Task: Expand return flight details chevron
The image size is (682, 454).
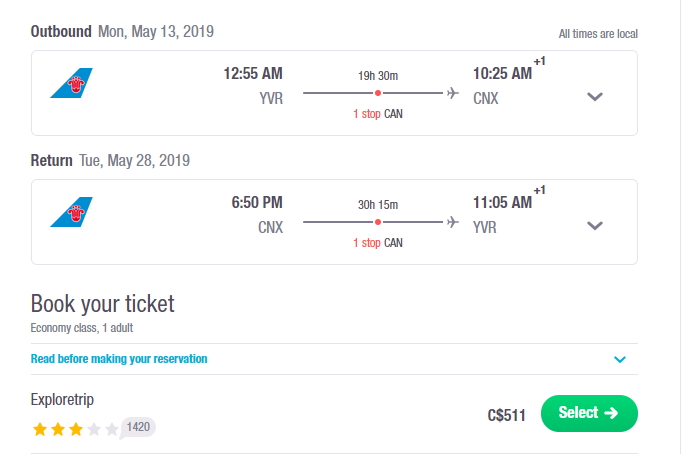Action: [x=595, y=226]
